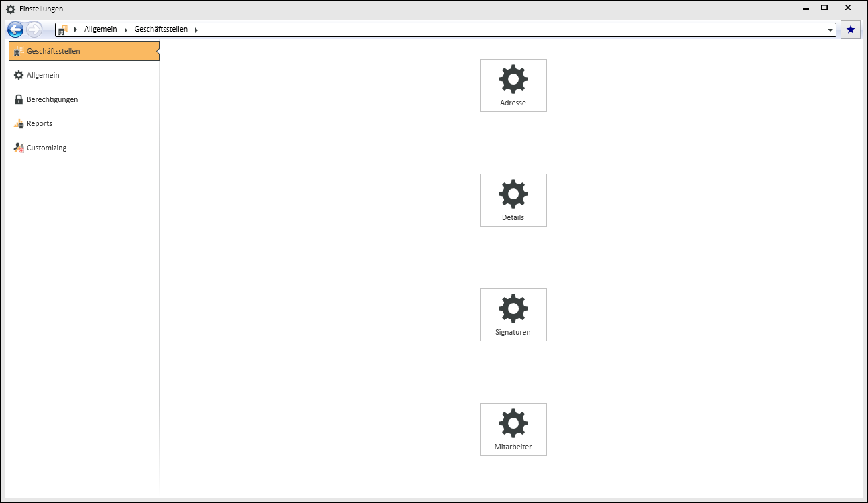Expand the arrow after Geschäftsstellen breadcrumb
The width and height of the screenshot is (868, 503).
point(196,30)
